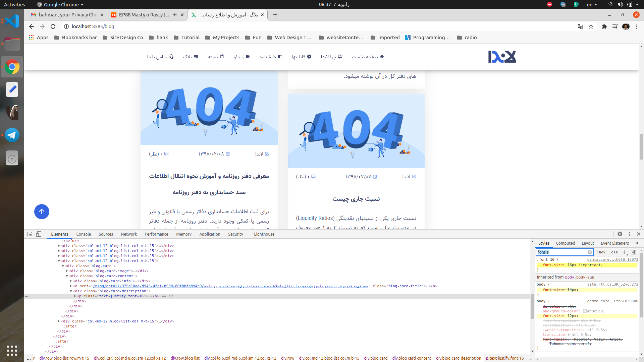644x362 pixels.
Task: Click the بلاگ menu item in navbar
Action: coord(190,57)
